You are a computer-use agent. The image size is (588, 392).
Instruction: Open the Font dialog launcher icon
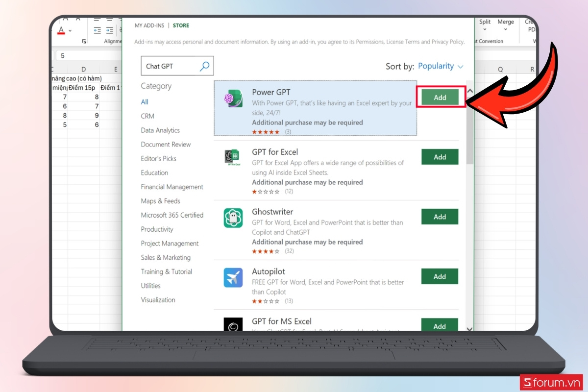coord(84,42)
